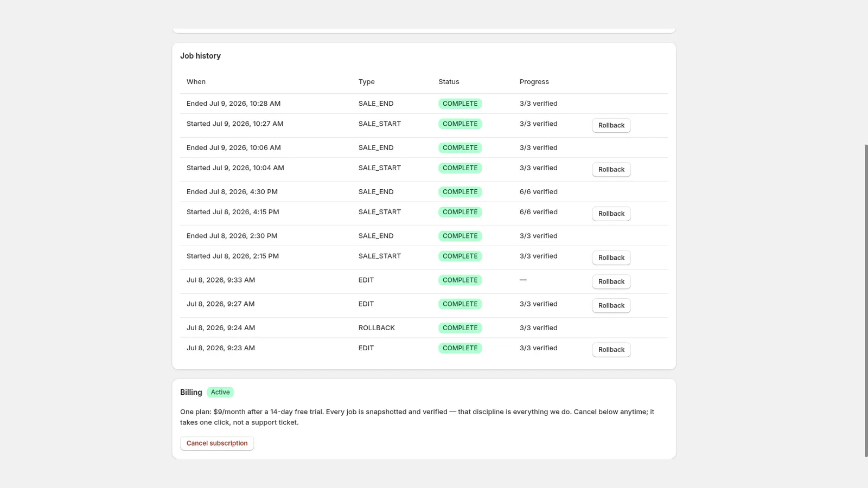Rollback the Jul 8 2:15 PM sale start
Viewport: 868px width, 488px height.
[x=611, y=258]
